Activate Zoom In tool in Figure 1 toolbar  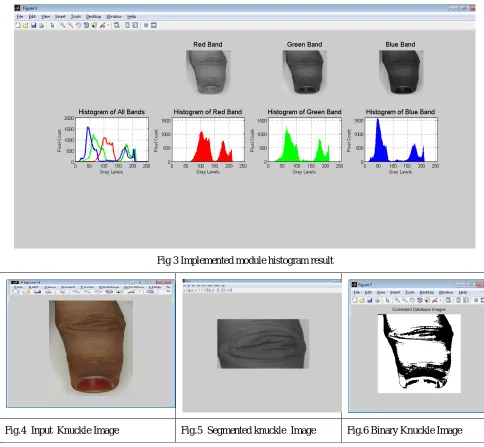click(x=62, y=25)
